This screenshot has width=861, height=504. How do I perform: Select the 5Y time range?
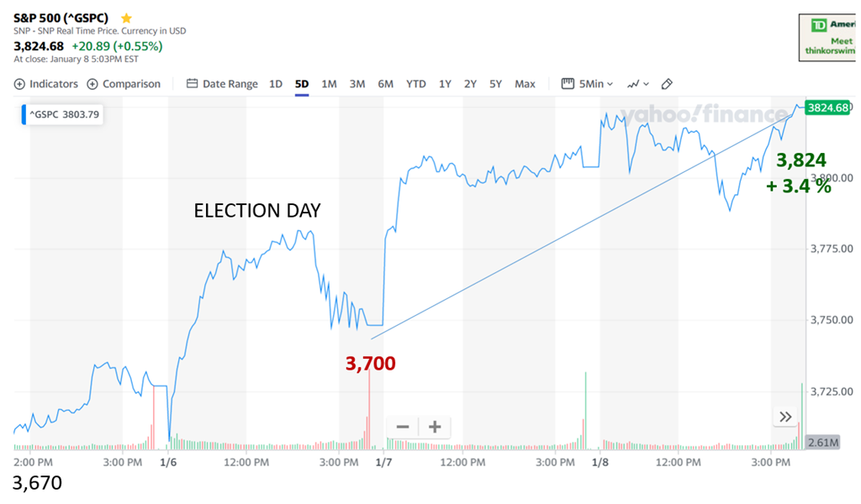point(496,84)
